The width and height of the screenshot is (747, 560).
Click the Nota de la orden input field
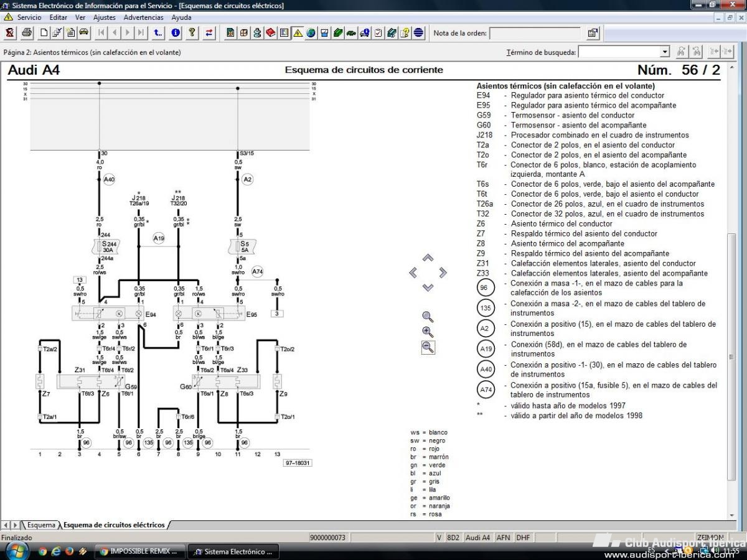click(x=535, y=33)
